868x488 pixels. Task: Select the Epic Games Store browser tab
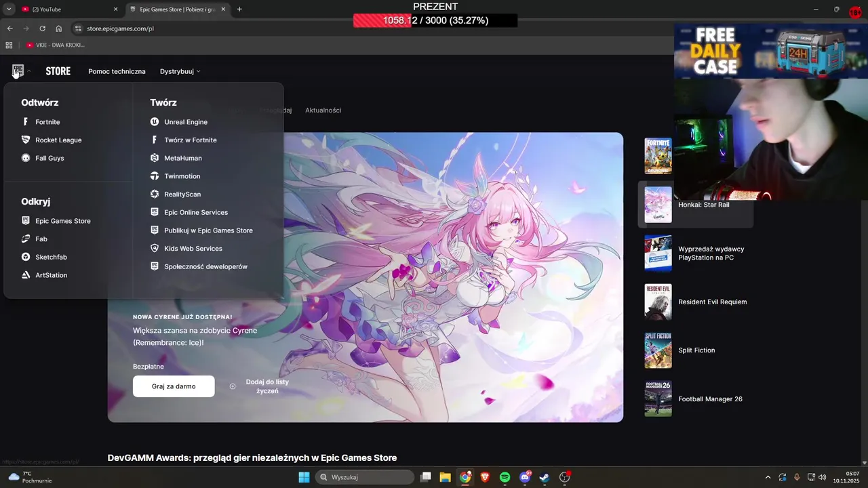point(178,9)
